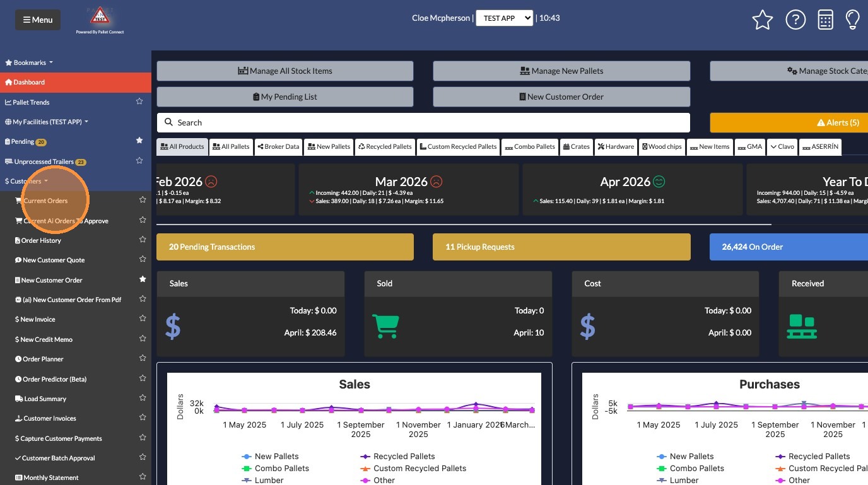Click the New Customer Order button
This screenshot has width=868, height=485.
pos(561,96)
